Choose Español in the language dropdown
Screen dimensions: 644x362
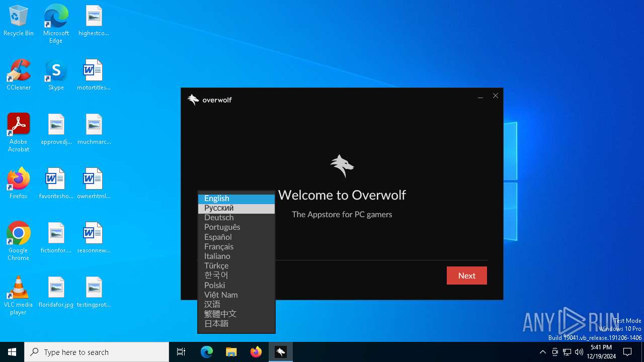(236, 237)
